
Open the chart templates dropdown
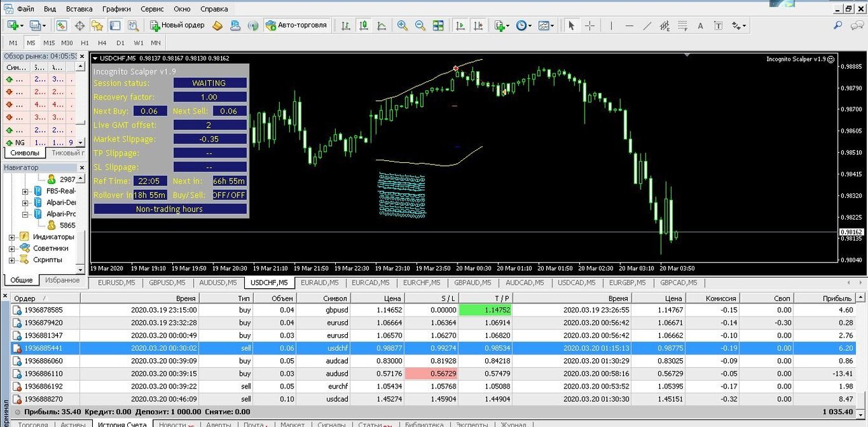(x=546, y=26)
